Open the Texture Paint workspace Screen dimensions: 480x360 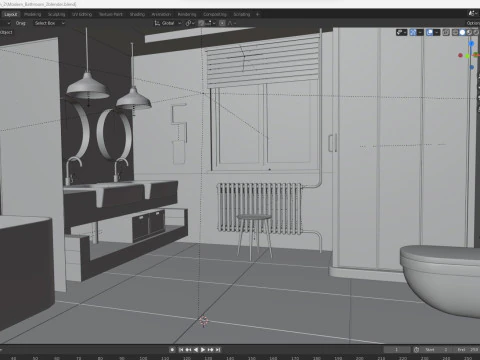pos(111,14)
